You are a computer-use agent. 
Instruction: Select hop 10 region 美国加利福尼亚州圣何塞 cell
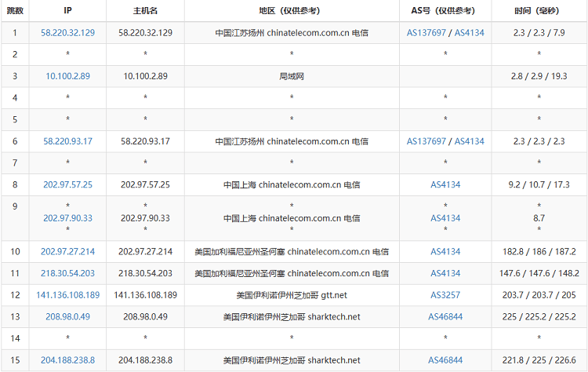pos(292,251)
